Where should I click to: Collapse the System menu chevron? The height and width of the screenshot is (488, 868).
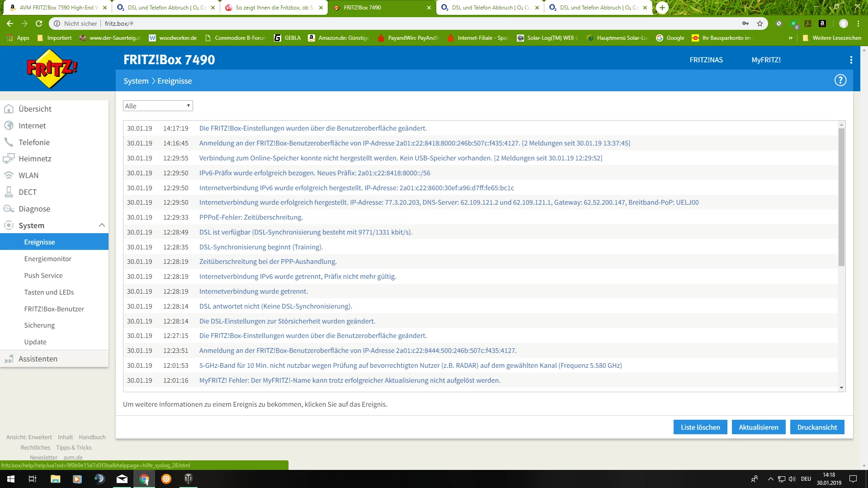coord(102,225)
